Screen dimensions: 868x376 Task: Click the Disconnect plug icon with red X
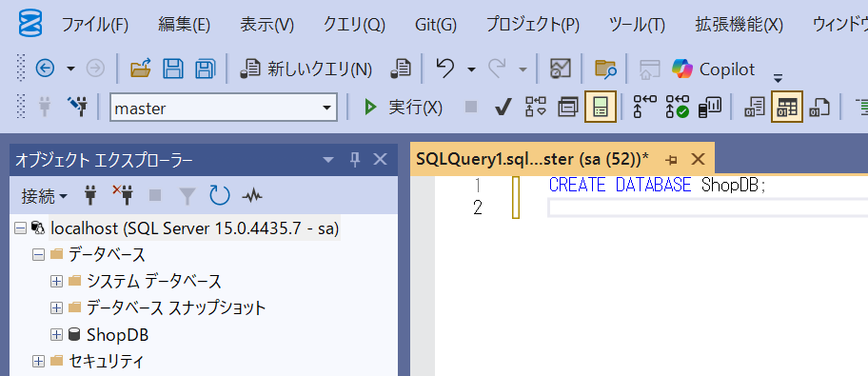tap(123, 194)
